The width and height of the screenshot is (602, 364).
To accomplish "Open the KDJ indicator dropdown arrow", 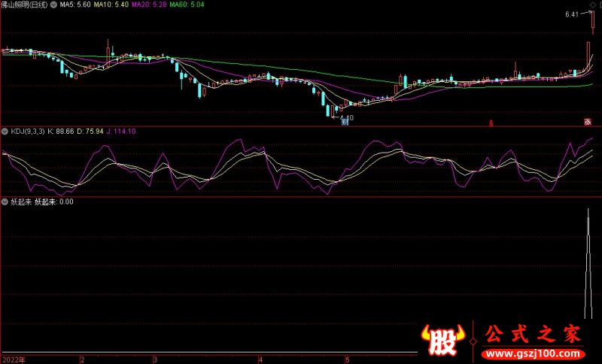I will [5, 131].
